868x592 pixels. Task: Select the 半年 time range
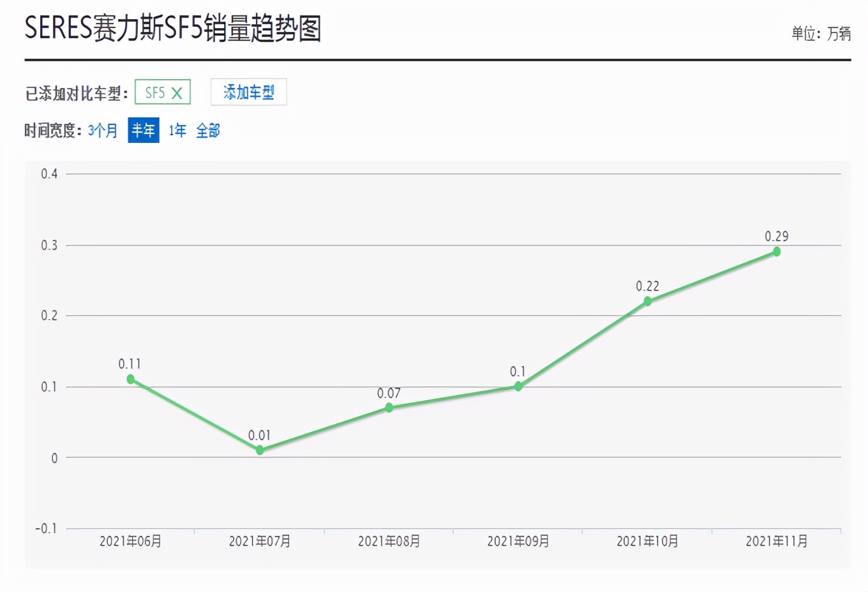pyautogui.click(x=144, y=131)
